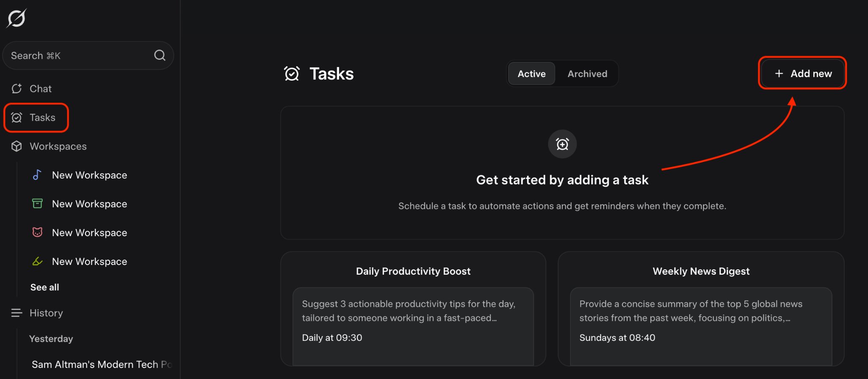Screen dimensions: 868x379
Task: Click the Grok logo icon
Action: click(17, 18)
